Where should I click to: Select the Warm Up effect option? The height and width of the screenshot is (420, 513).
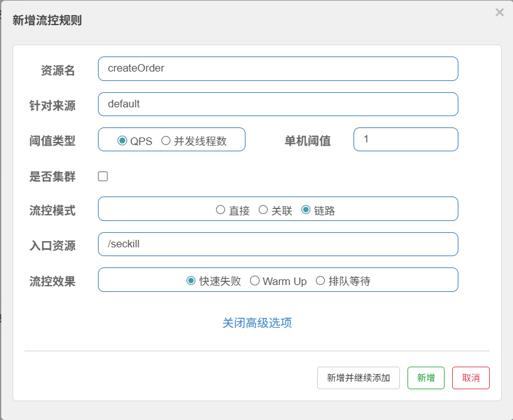coord(255,281)
